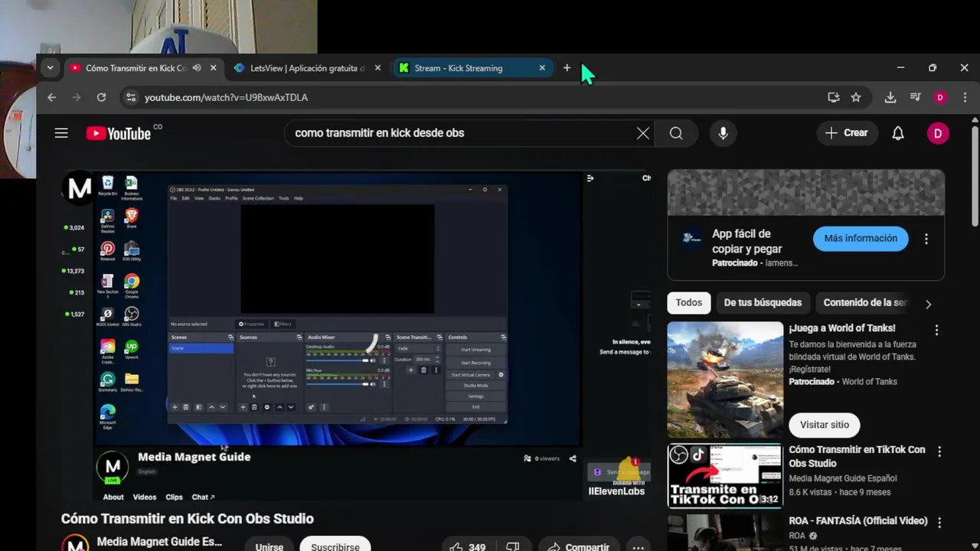Open the YouTube hamburger guide menu
The width and height of the screenshot is (980, 551).
click(x=61, y=133)
